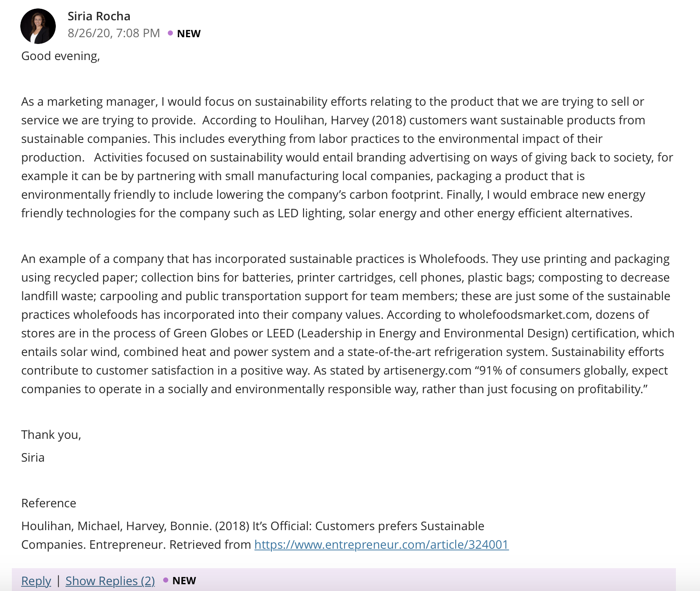Click the paragraph beginning 'As a marketing manager'
This screenshot has width=700, height=591.
(x=347, y=157)
